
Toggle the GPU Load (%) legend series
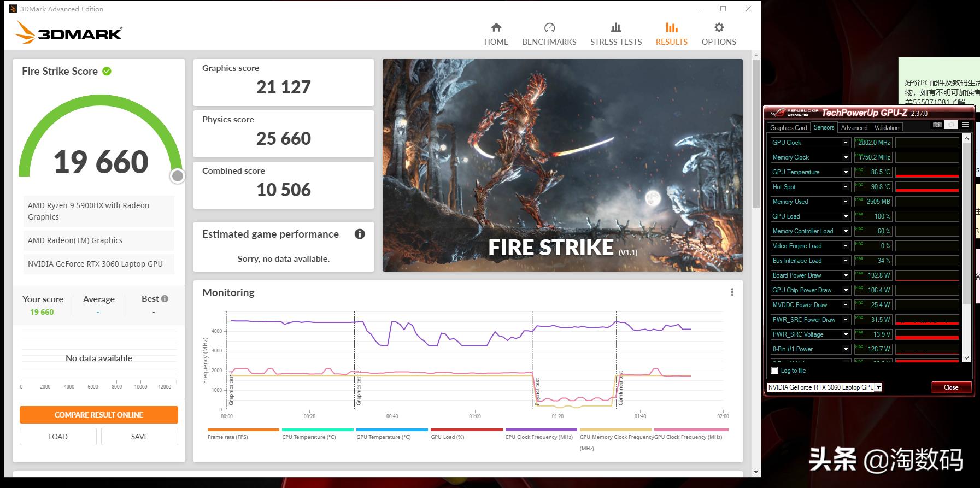click(x=466, y=434)
